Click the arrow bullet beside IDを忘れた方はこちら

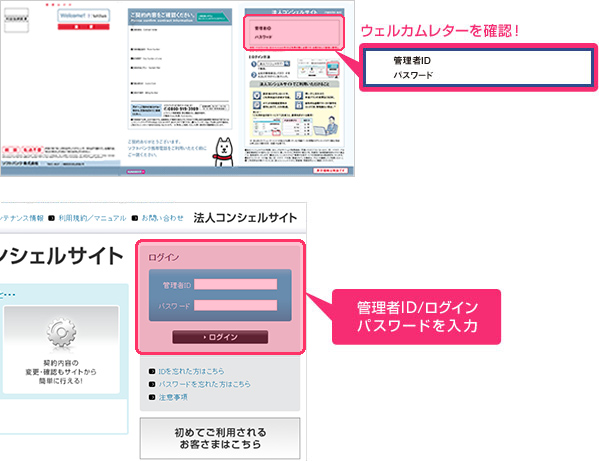[152, 371]
